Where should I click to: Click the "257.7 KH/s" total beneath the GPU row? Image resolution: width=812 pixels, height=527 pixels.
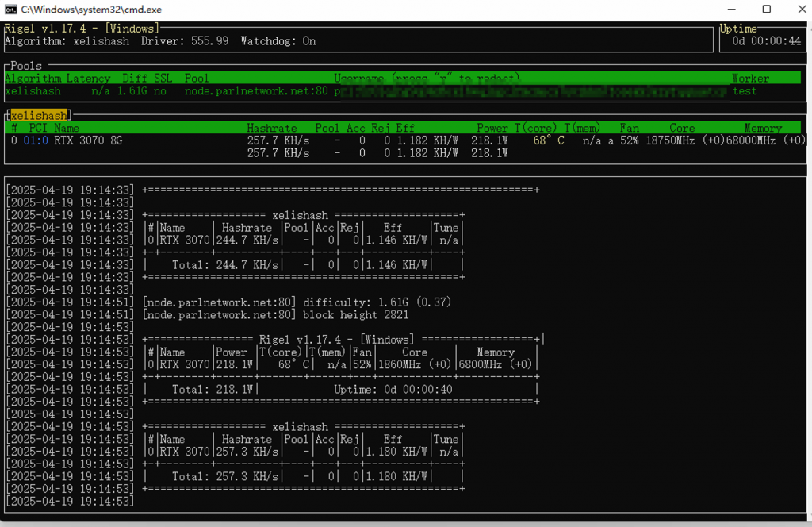tap(278, 153)
